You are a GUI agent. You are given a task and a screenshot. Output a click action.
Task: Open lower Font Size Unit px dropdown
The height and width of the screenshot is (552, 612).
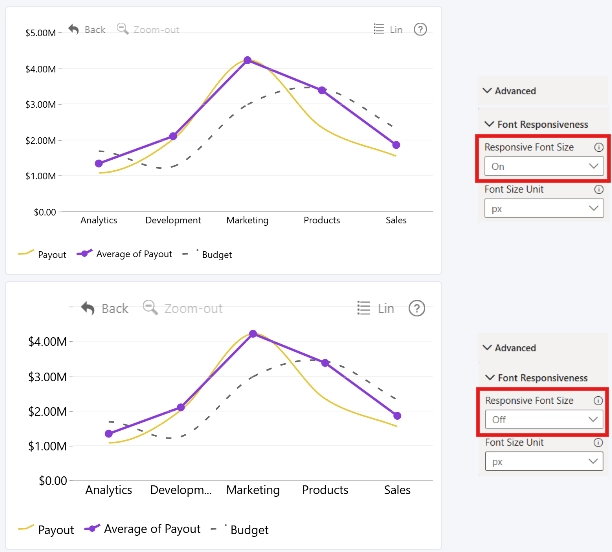(544, 461)
